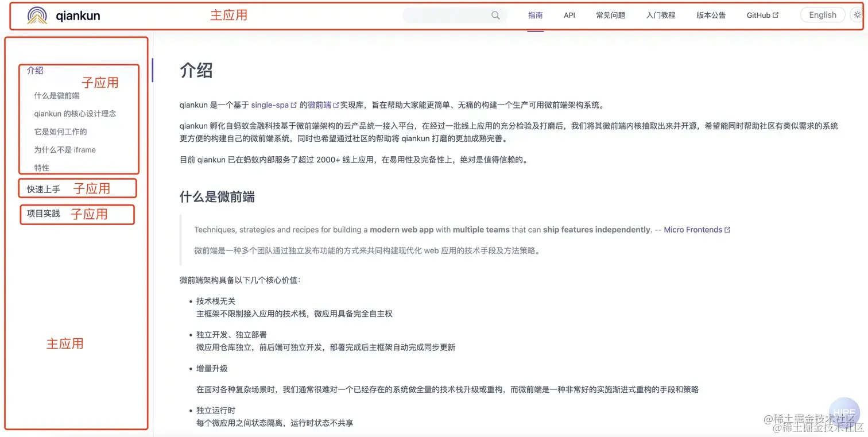The image size is (868, 437).
Task: Click the 微前端架构具备以下几个核心价值 text
Action: coord(240,280)
